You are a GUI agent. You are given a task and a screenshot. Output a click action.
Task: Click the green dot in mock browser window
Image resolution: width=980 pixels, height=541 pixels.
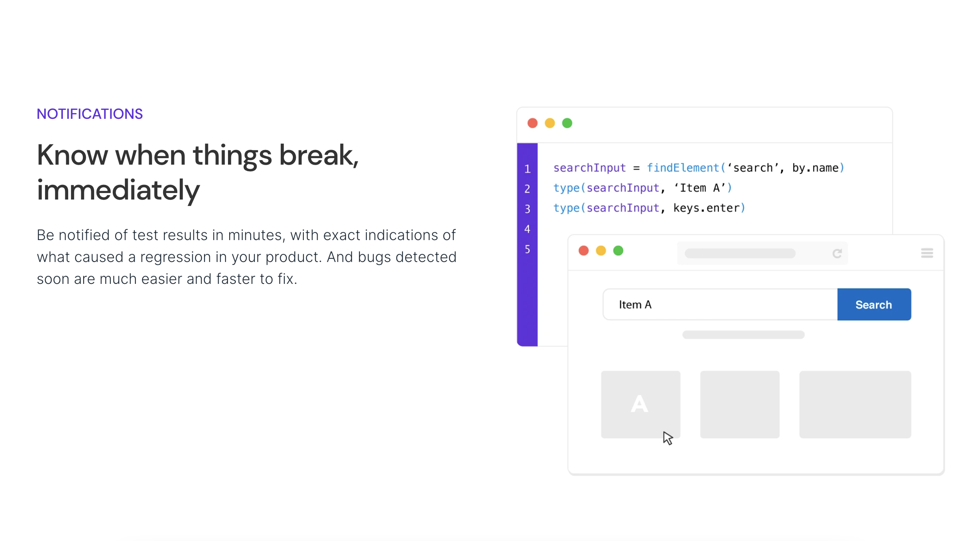[618, 251]
